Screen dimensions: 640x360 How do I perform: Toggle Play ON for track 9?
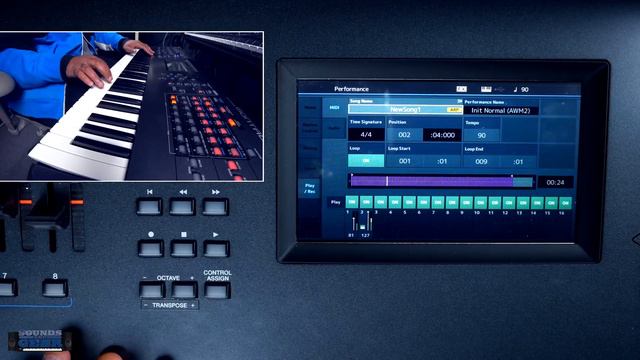coord(466,202)
